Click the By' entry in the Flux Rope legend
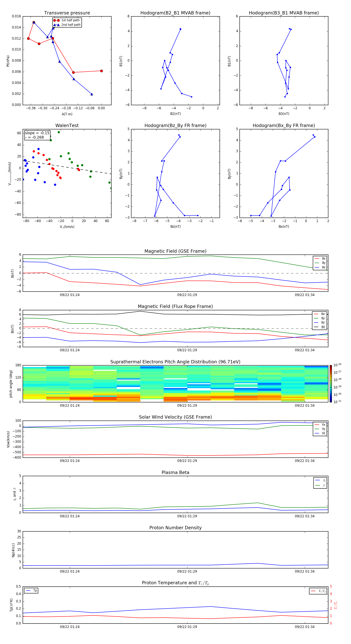 pos(320,318)
